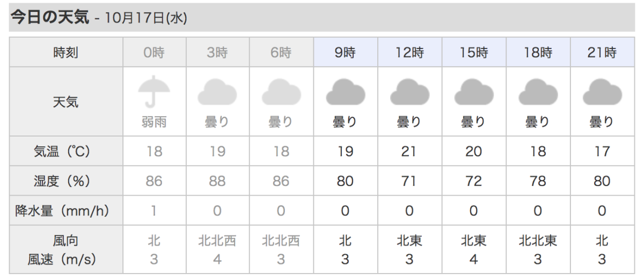Select the 9時 column header

pyautogui.click(x=345, y=52)
